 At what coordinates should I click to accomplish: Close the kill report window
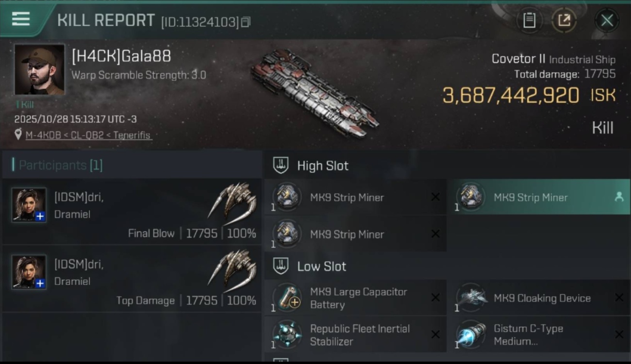click(607, 20)
